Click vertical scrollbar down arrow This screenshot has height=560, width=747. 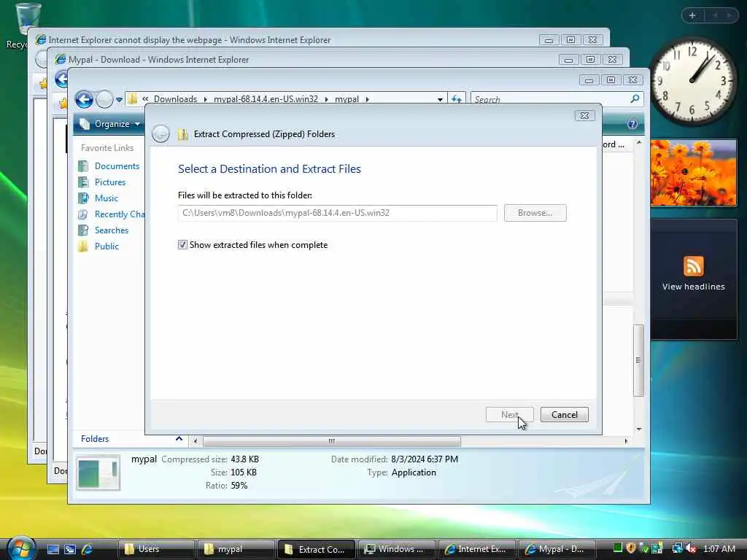(x=639, y=429)
